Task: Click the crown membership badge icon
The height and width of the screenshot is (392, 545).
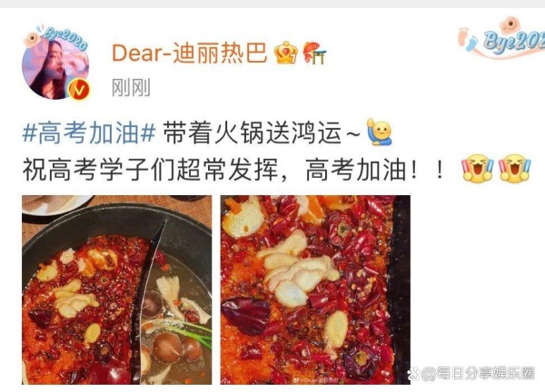Action: [x=286, y=53]
